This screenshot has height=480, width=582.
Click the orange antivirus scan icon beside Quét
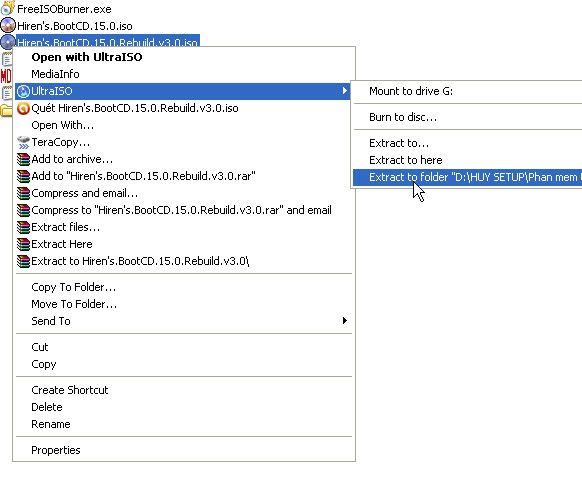[23, 108]
